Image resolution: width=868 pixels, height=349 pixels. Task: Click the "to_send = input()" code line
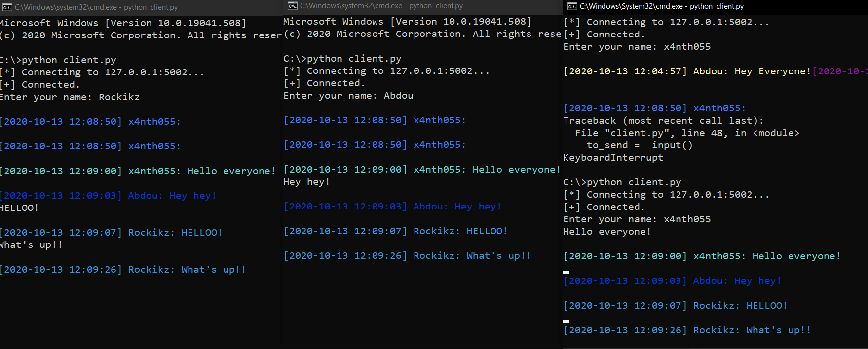[x=639, y=145]
